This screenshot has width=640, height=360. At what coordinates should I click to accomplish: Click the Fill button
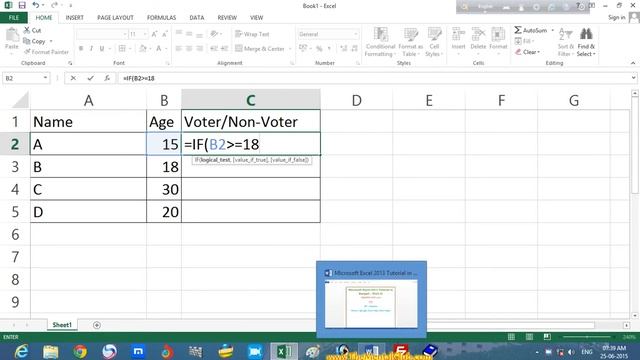[x=524, y=41]
